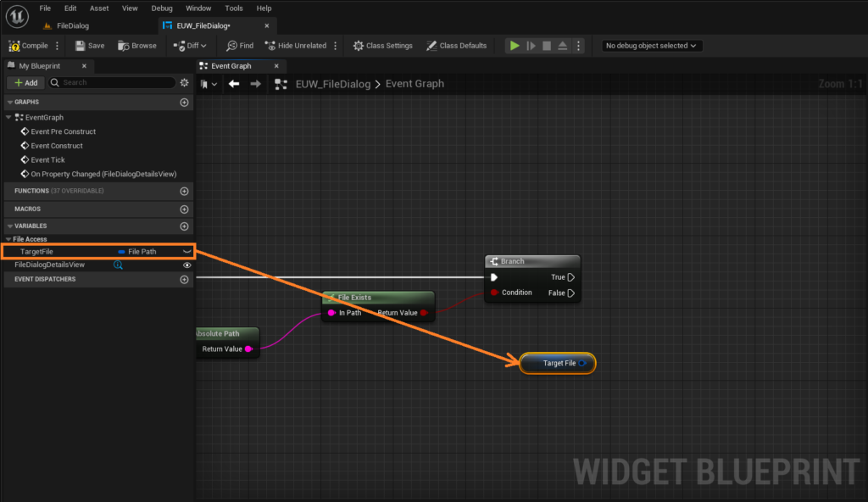Select Event Construct
The height and width of the screenshot is (502, 868).
coord(57,146)
